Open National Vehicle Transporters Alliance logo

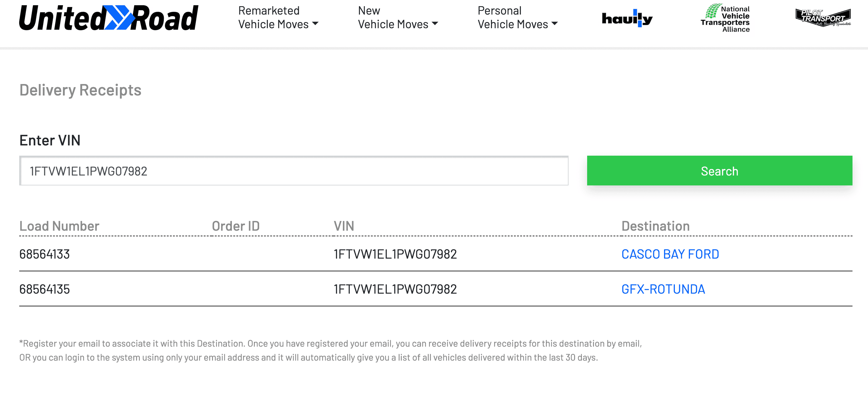(725, 18)
